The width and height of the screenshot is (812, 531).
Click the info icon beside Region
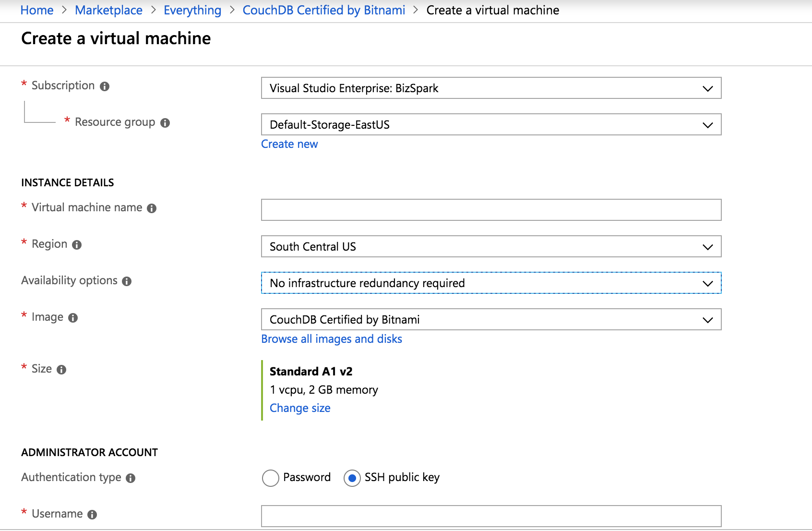tap(77, 245)
